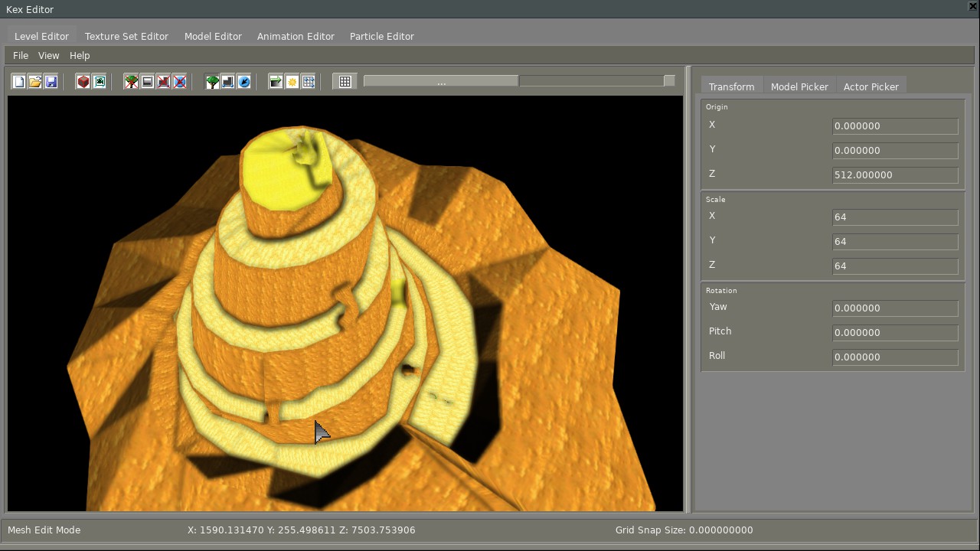Open the View menu

[x=48, y=56]
